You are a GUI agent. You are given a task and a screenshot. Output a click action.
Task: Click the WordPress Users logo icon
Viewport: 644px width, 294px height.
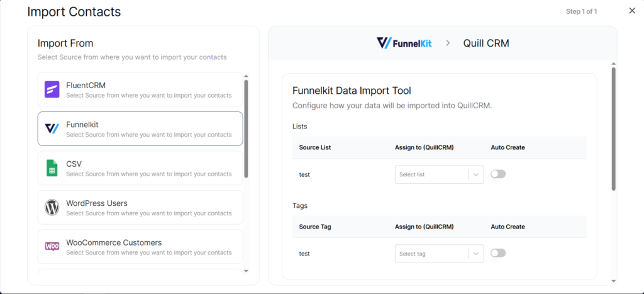52,207
